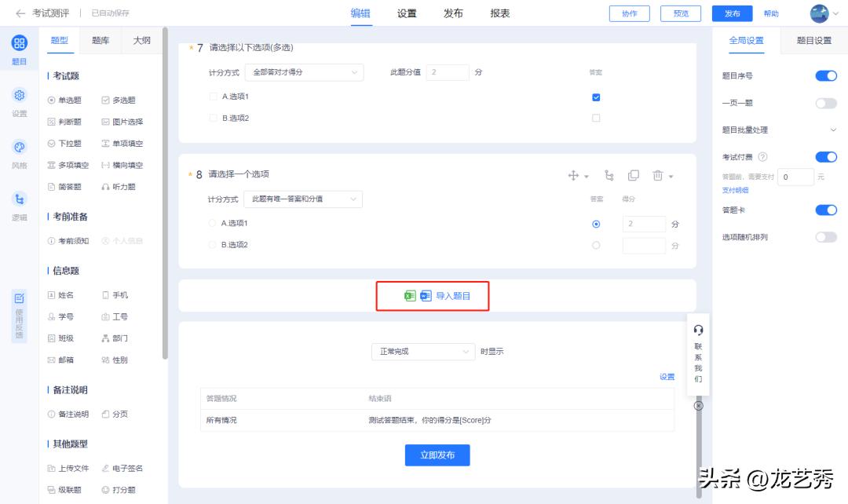Expand the 题目批量处理 section
Screen dimensions: 848x504
834,130
